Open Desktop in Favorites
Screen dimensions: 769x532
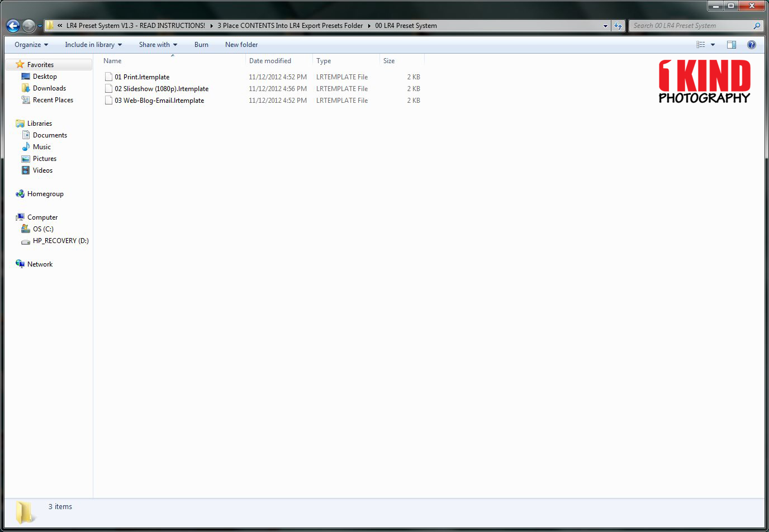(x=45, y=77)
